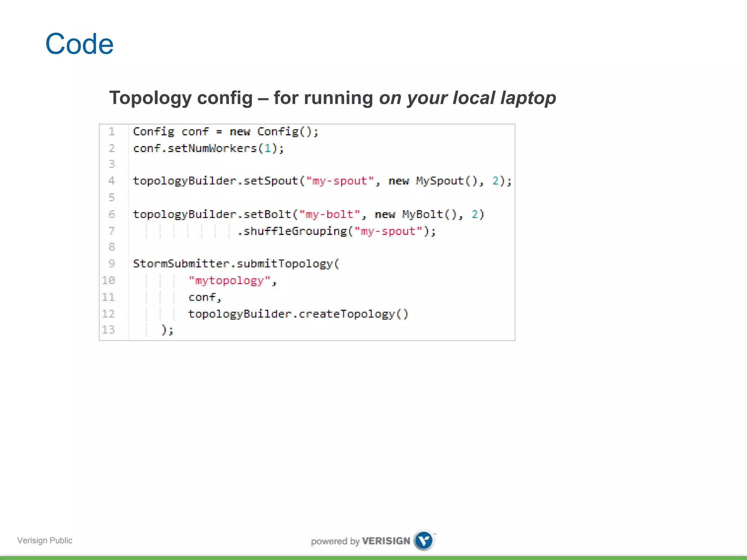Click line number 1 in the gutter

[112, 132]
